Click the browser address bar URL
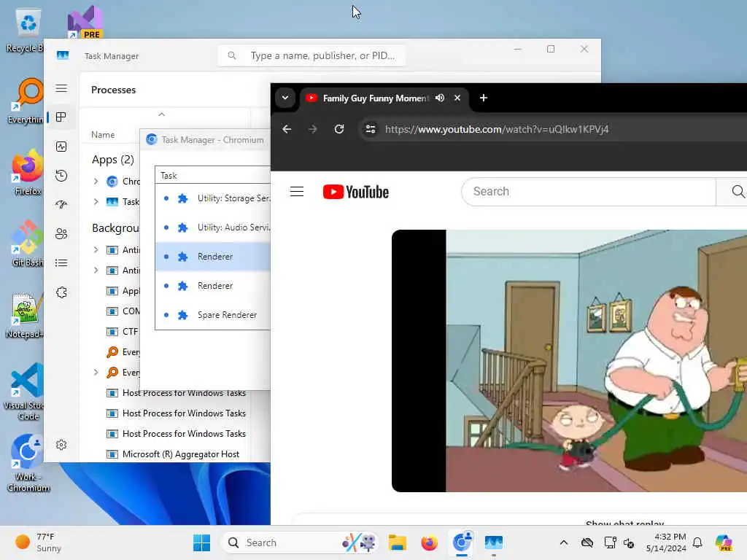 (x=496, y=129)
